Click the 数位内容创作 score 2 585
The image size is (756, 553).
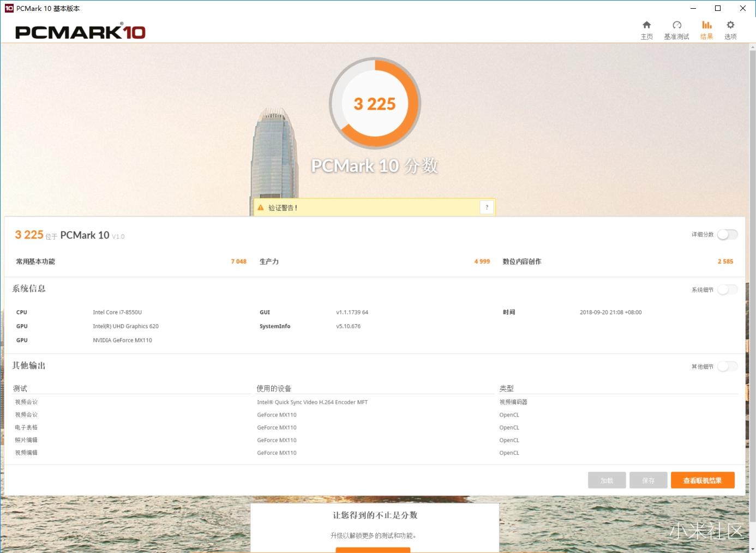(725, 261)
